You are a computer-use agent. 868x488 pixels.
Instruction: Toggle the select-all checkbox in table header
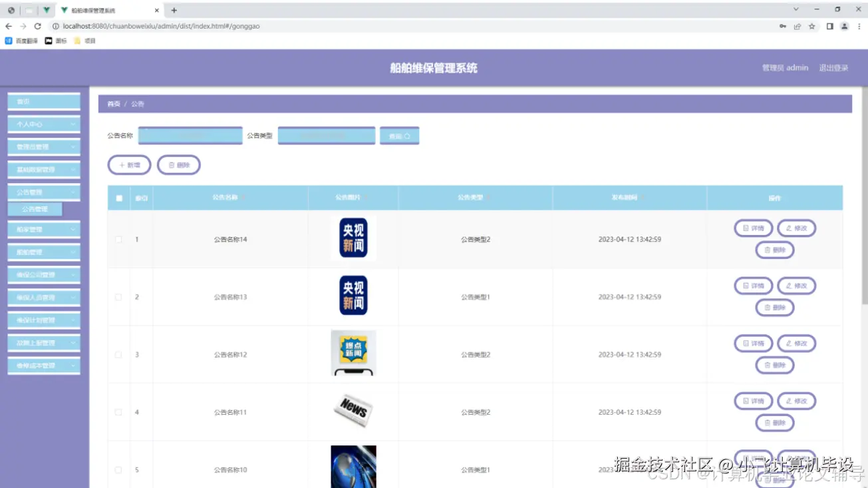point(119,198)
